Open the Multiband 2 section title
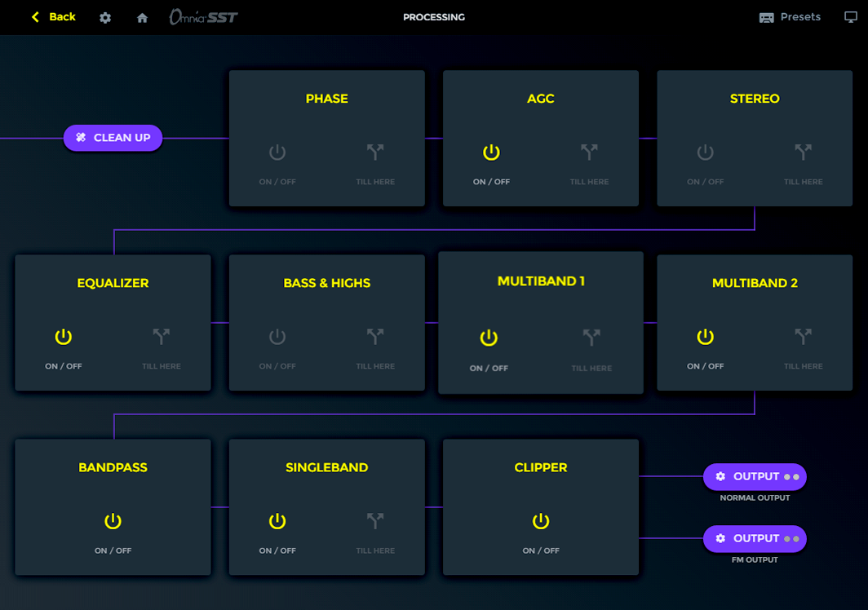Image resolution: width=868 pixels, height=610 pixels. (755, 283)
